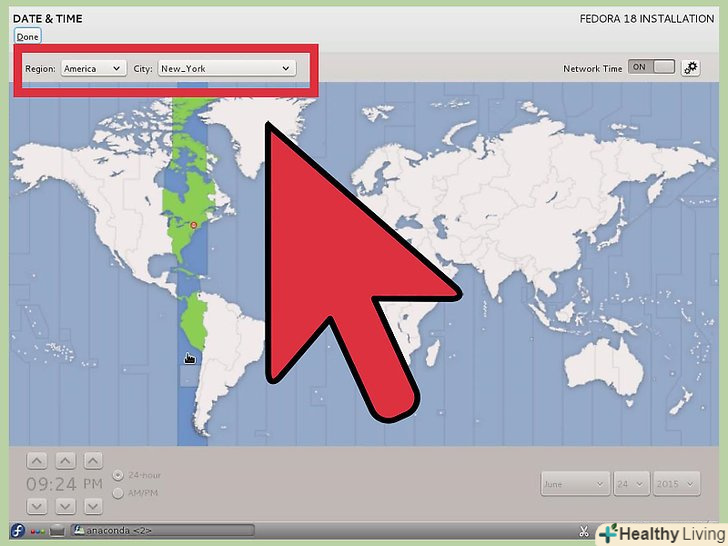Click the colored dots icon in taskbar
Viewport: 728px width, 546px height.
point(37,531)
